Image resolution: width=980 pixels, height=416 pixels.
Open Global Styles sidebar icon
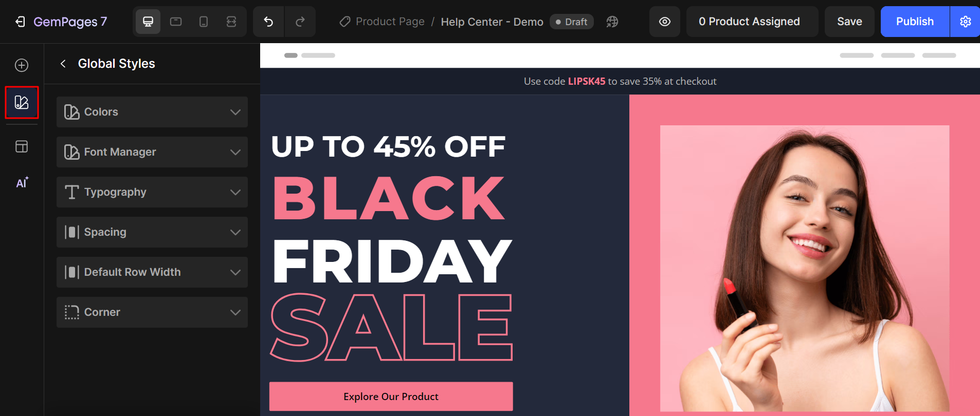click(x=22, y=102)
